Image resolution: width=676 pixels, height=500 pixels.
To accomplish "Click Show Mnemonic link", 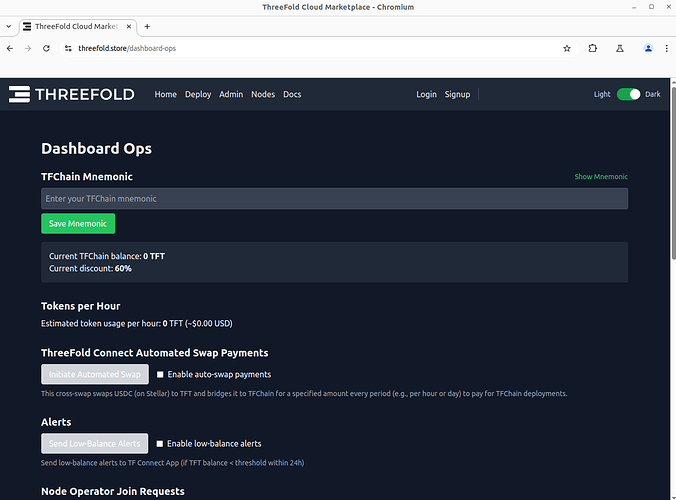I will (x=601, y=177).
